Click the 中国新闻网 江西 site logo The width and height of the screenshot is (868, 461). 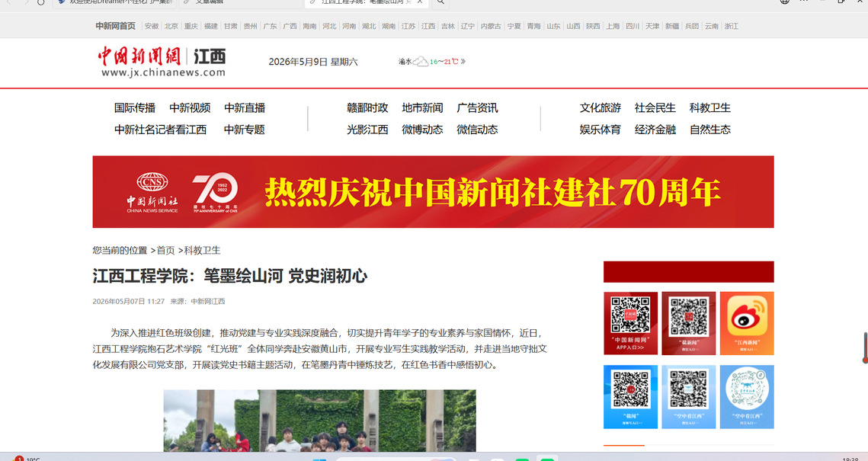pyautogui.click(x=162, y=62)
